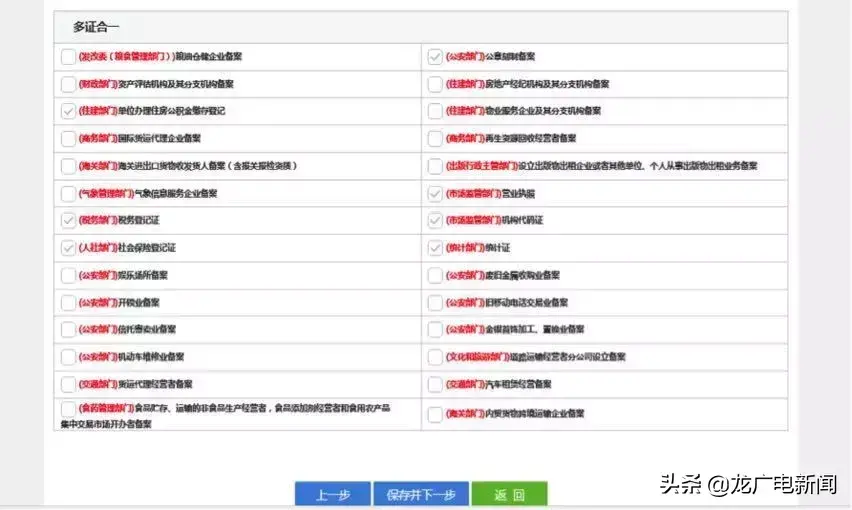Screen dimensions: 852x510
Task: Click the 保存并下一步 button
Action: click(x=420, y=494)
